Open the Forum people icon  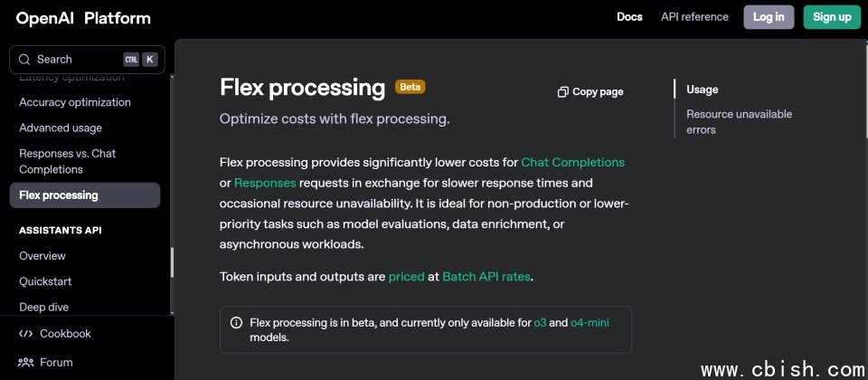[x=25, y=362]
